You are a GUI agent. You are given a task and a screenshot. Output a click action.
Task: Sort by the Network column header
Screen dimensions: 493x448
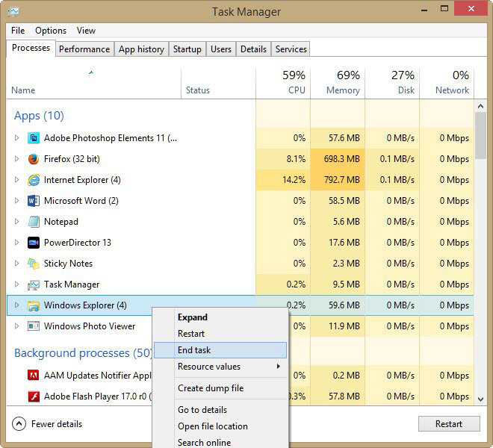tap(447, 83)
